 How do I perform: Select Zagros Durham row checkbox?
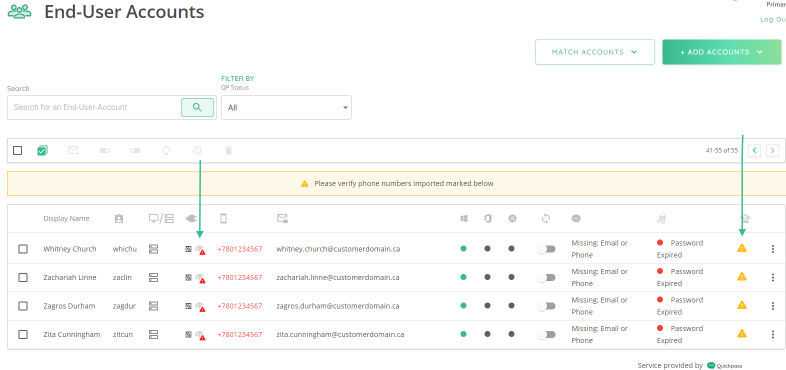point(23,306)
